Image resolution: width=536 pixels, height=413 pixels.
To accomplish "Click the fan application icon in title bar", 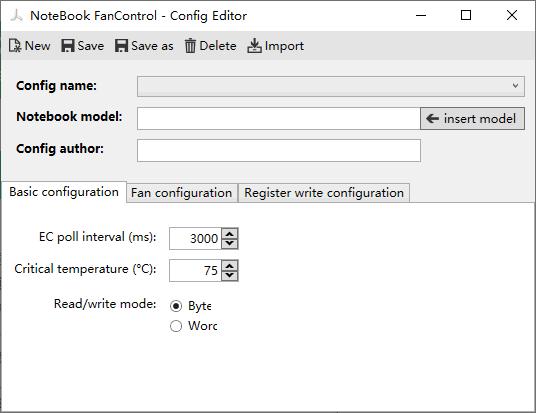I will [16, 15].
